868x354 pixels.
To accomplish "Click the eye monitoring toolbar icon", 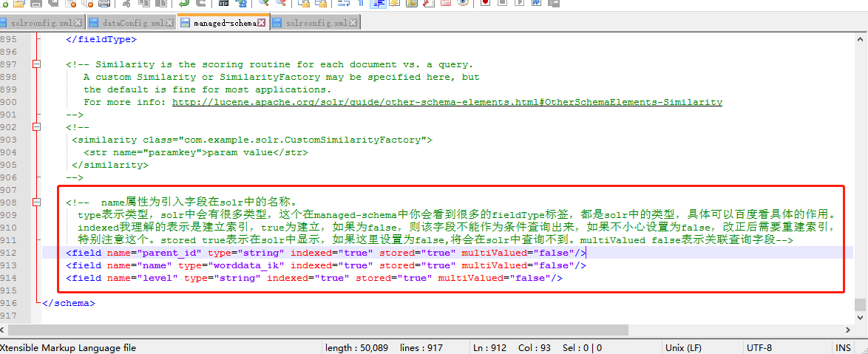I will [x=463, y=3].
